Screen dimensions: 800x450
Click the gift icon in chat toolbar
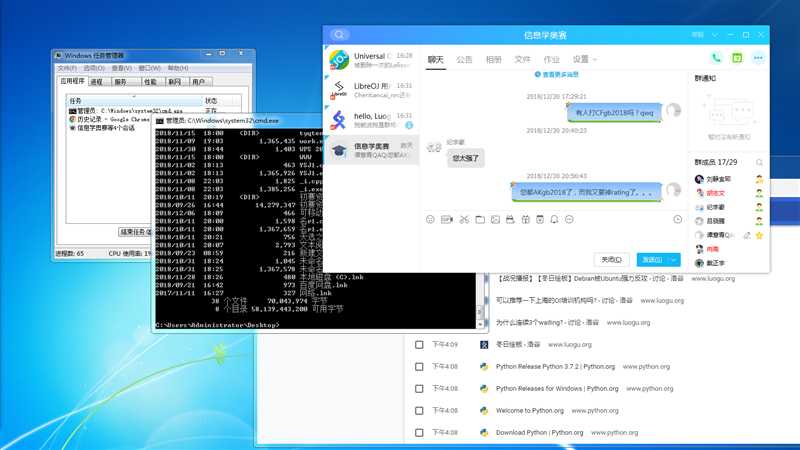click(x=526, y=219)
